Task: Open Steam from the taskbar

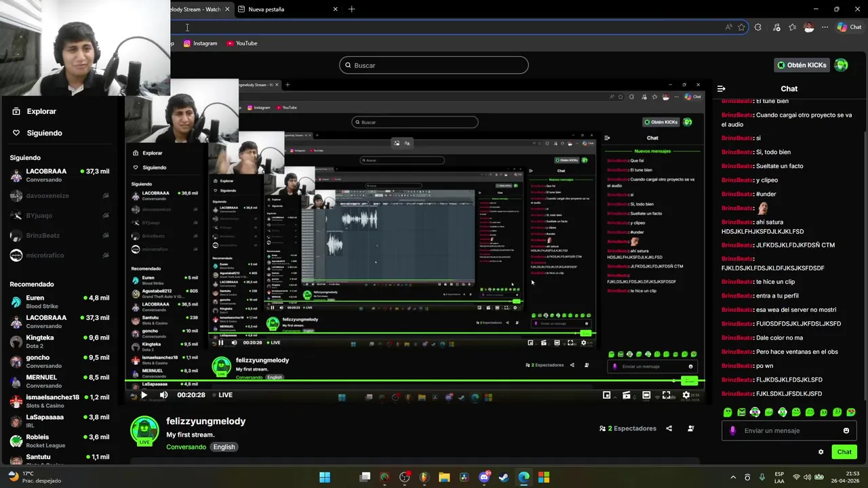Action: coord(504,477)
